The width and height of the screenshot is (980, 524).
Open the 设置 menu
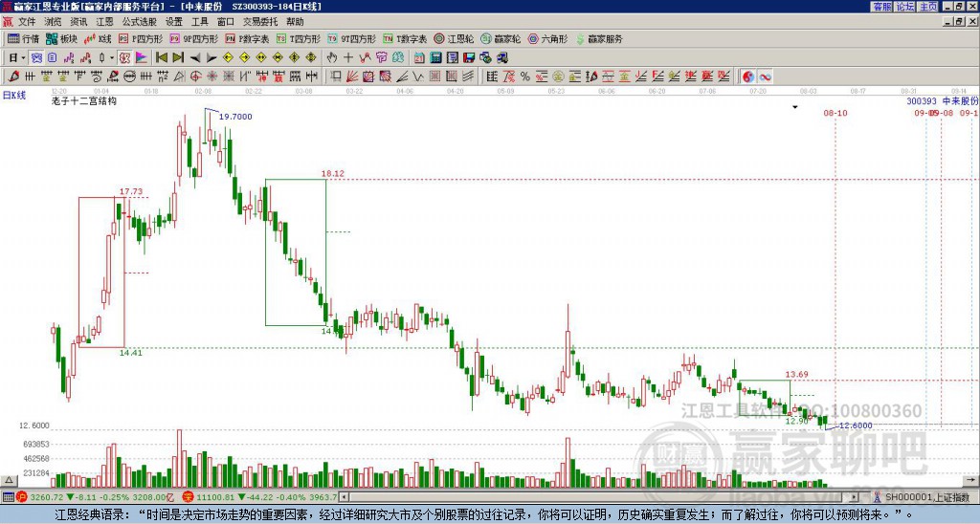pos(174,22)
